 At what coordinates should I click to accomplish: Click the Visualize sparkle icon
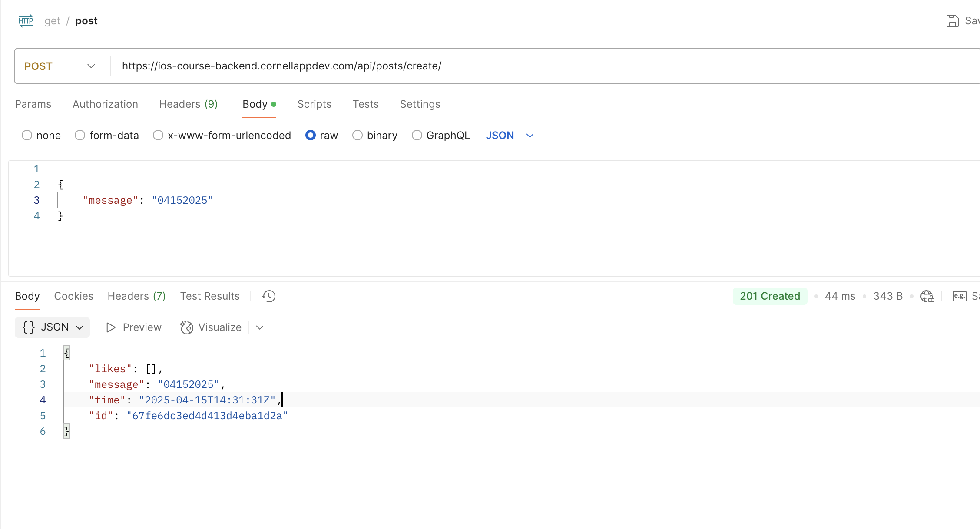[x=187, y=327]
